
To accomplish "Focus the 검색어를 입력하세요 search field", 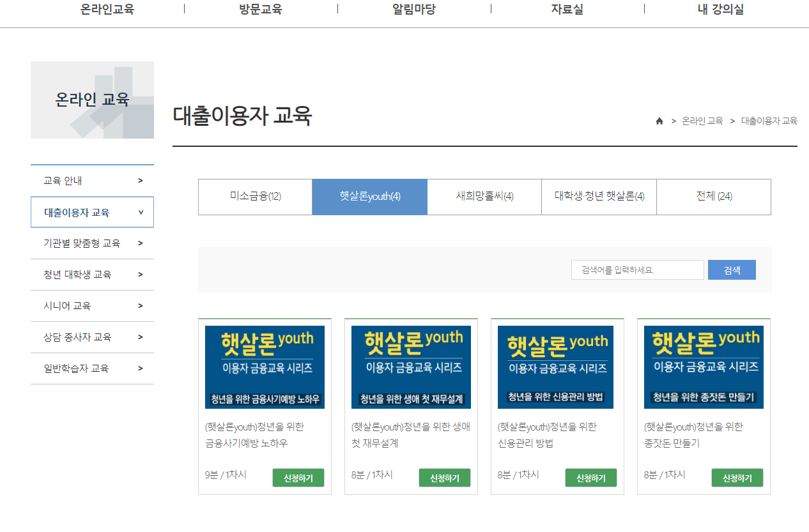I will tap(638, 270).
